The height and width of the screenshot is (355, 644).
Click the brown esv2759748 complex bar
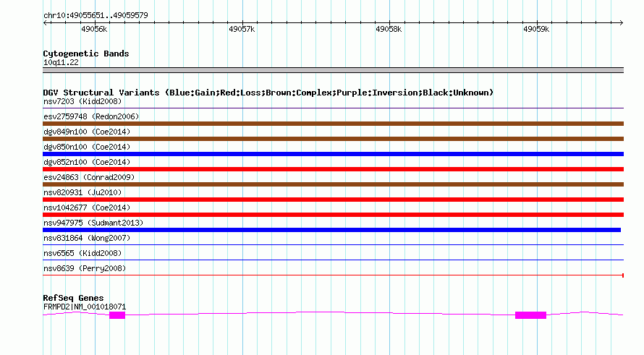point(333,124)
